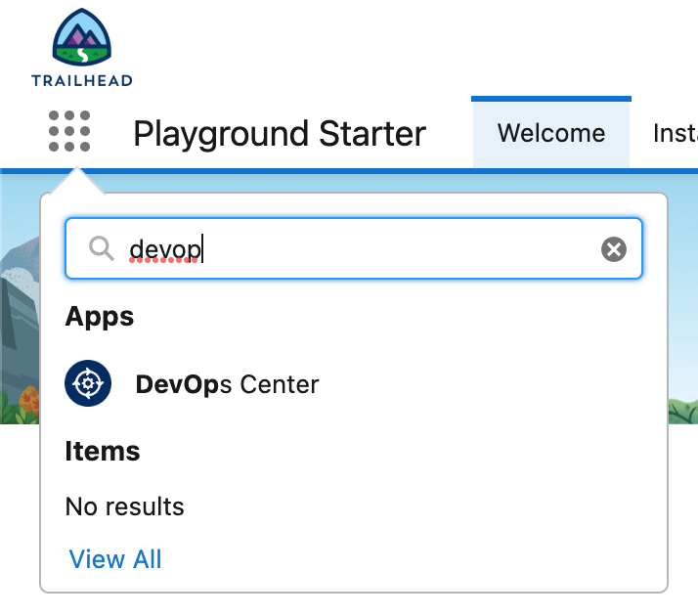Select DevOps Center from Apps results
The image size is (698, 616).
(x=227, y=384)
